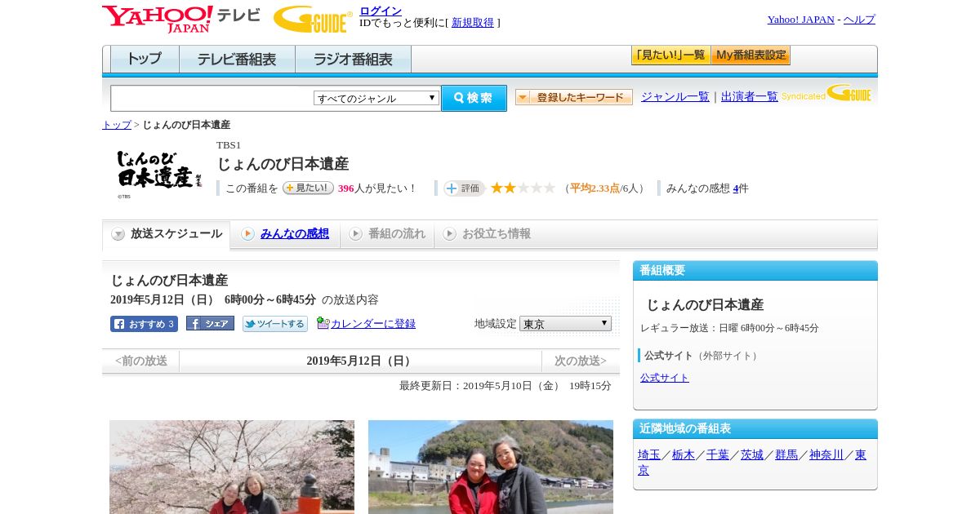Click the star rating display
Screen dimensions: 980x514
coord(523,188)
